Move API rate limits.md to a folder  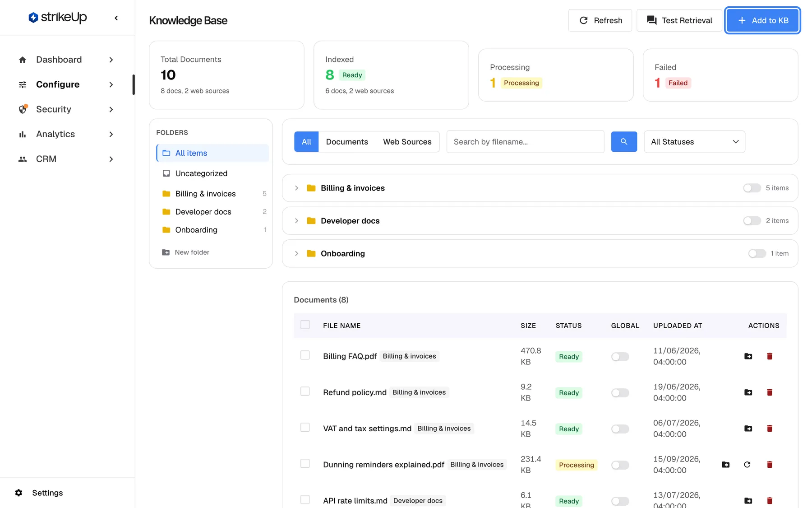coord(748,501)
